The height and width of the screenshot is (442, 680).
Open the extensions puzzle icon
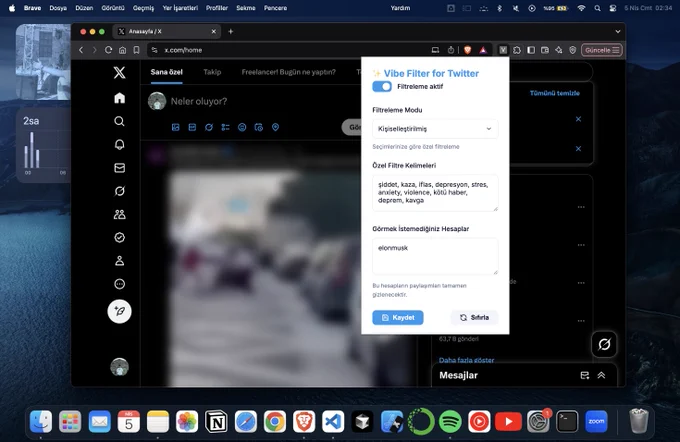pyautogui.click(x=517, y=50)
